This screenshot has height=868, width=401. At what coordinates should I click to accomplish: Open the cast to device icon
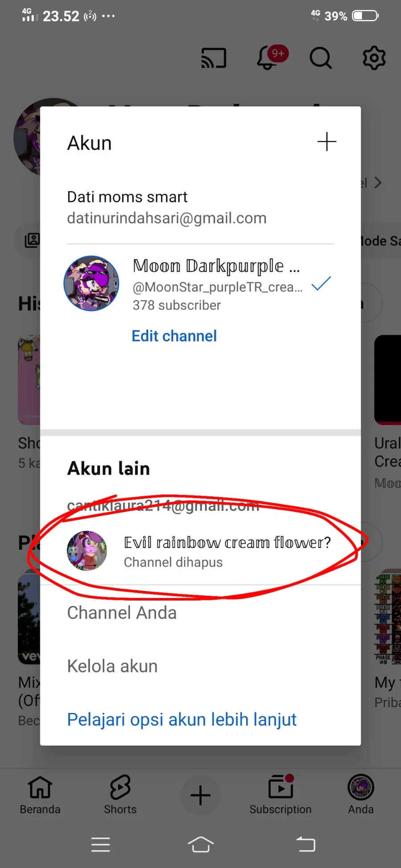tap(214, 58)
